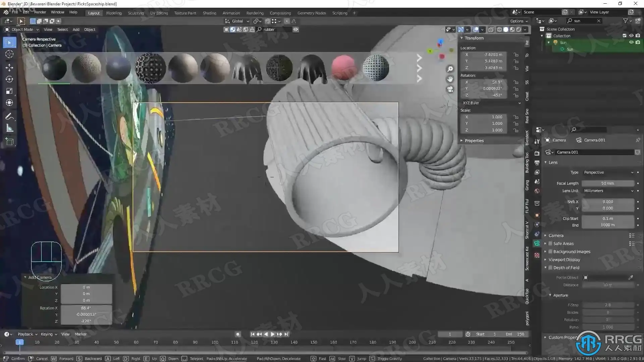Select the Cursor tool in the toolbar
644x362 pixels.
[x=9, y=54]
